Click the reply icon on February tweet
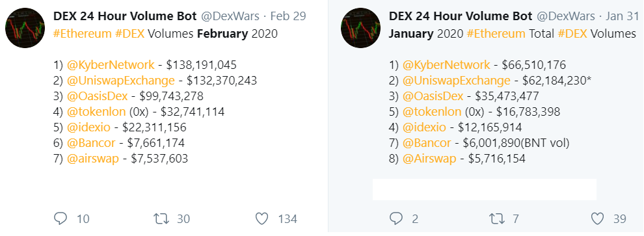 60,218
